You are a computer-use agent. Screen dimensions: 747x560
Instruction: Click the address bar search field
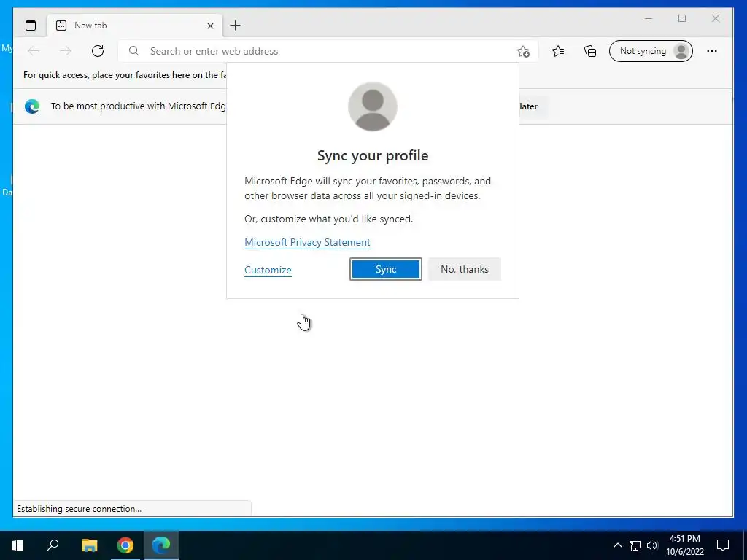pos(328,51)
